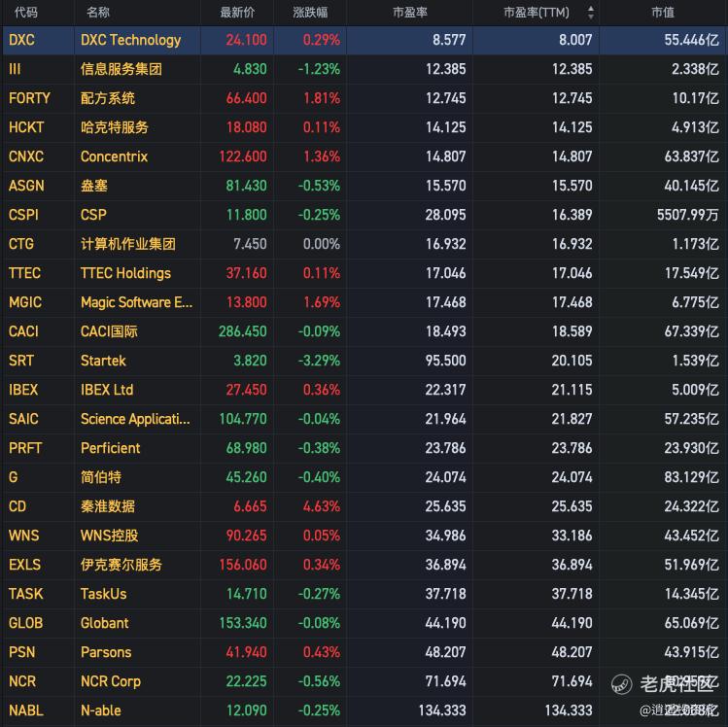
Task: Select ticker FORTY
Action: (29, 98)
